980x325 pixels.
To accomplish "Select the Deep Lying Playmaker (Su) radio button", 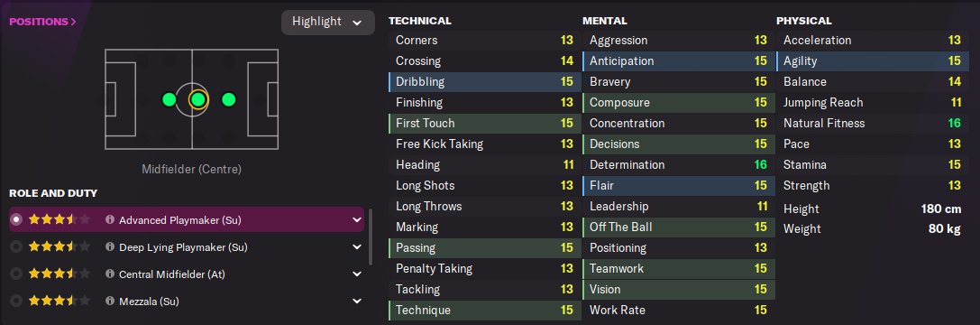I will coord(17,247).
